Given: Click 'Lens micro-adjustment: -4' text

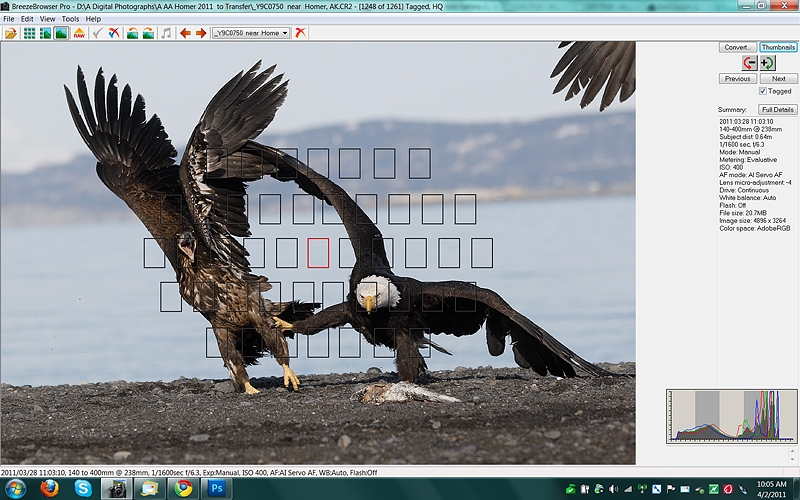Looking at the screenshot, I should point(755,183).
